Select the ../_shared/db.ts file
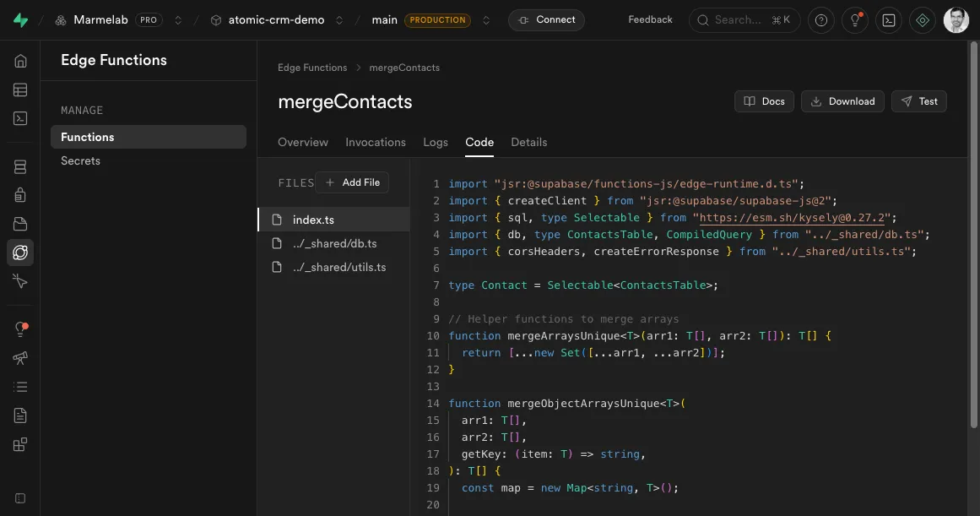Screen dimensions: 980x516 pos(334,243)
